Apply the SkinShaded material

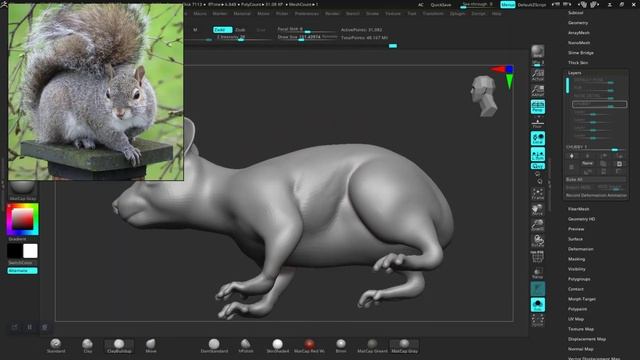point(278,346)
